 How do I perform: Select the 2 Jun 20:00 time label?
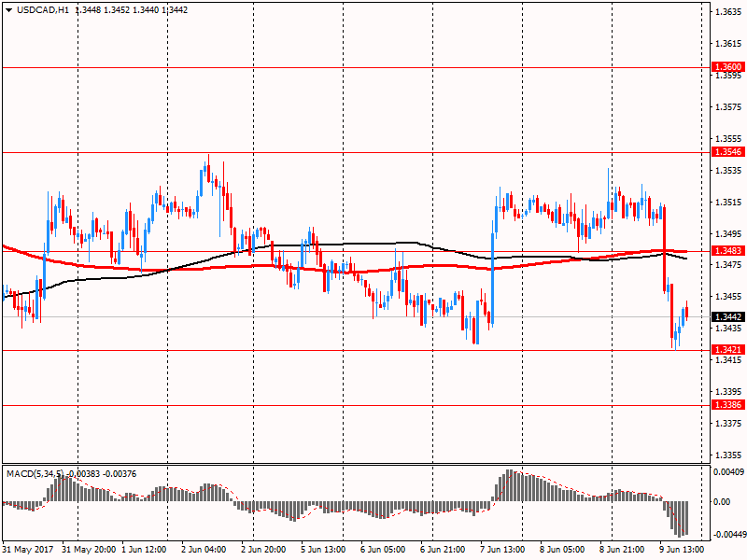click(x=263, y=550)
